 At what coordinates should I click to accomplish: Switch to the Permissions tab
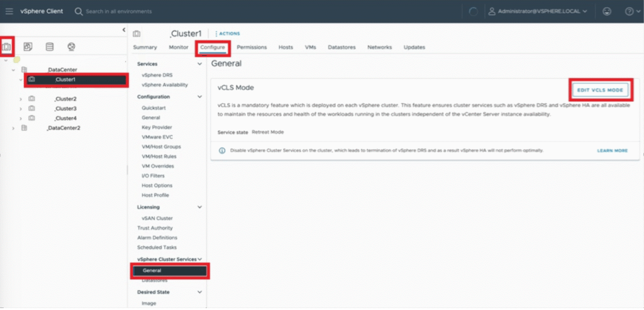[x=252, y=47]
